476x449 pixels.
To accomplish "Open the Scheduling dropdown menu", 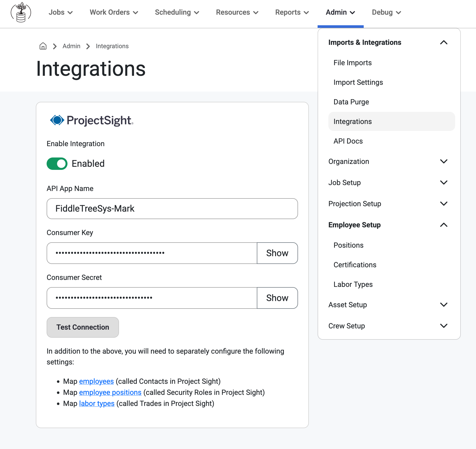I will [x=177, y=12].
